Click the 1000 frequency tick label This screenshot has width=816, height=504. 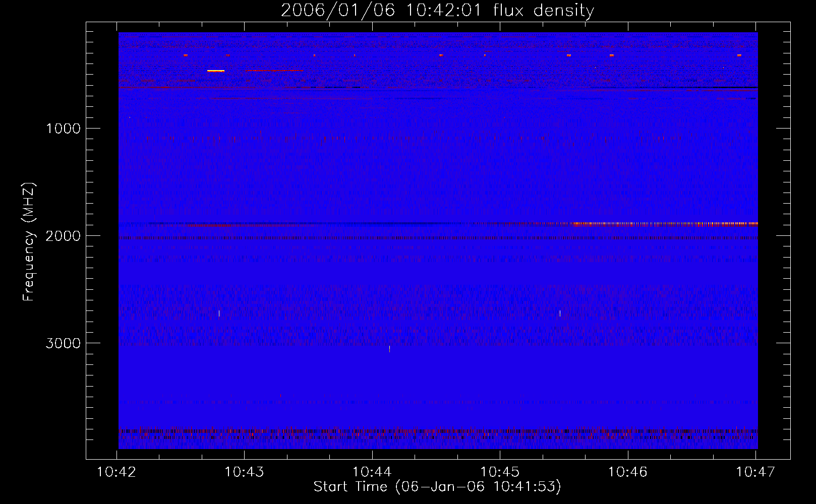pos(64,129)
